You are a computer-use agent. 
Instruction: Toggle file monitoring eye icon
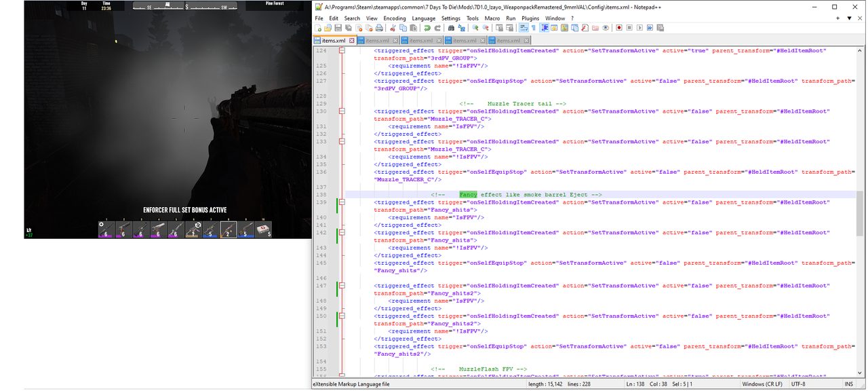tap(606, 28)
